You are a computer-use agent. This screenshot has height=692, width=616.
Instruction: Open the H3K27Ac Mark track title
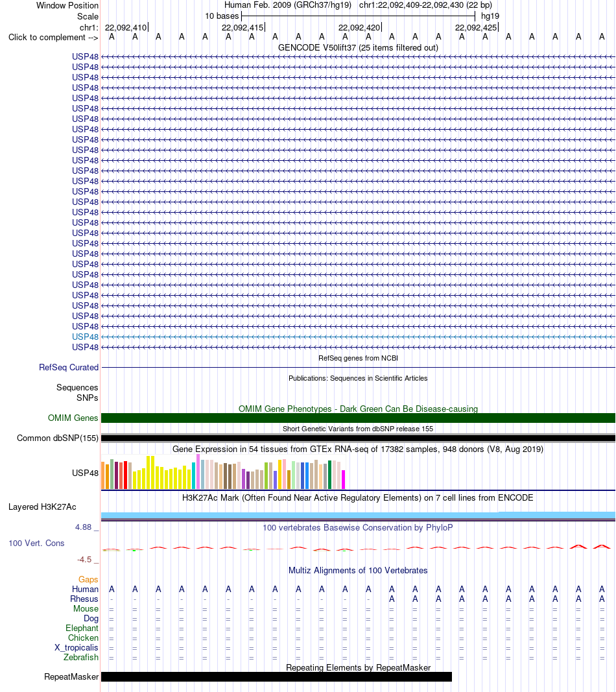(358, 498)
